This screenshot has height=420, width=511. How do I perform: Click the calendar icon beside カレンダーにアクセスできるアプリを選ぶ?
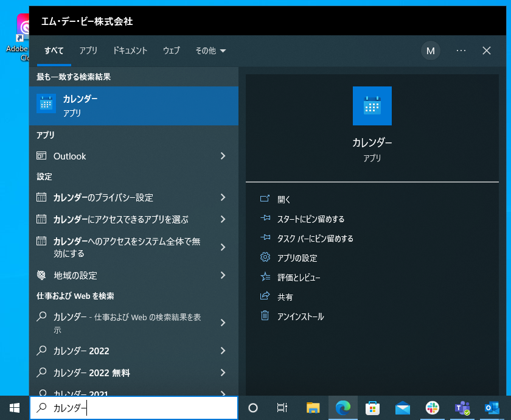coord(41,219)
